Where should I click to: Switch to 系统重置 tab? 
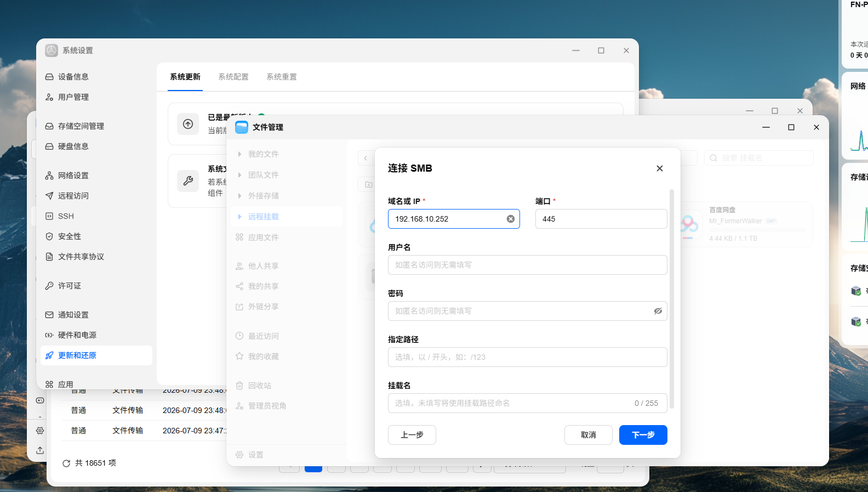coord(282,77)
